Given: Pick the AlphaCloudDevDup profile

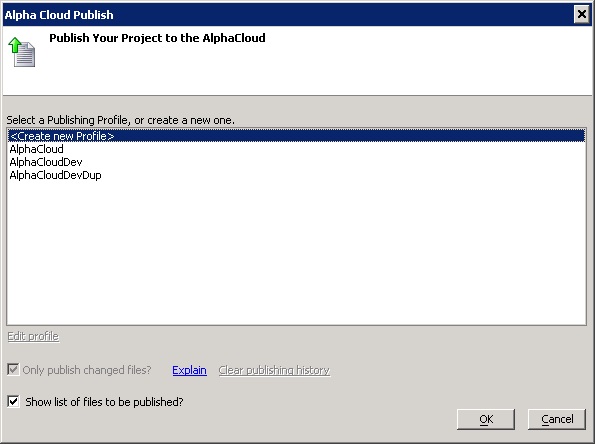Looking at the screenshot, I should (x=55, y=175).
